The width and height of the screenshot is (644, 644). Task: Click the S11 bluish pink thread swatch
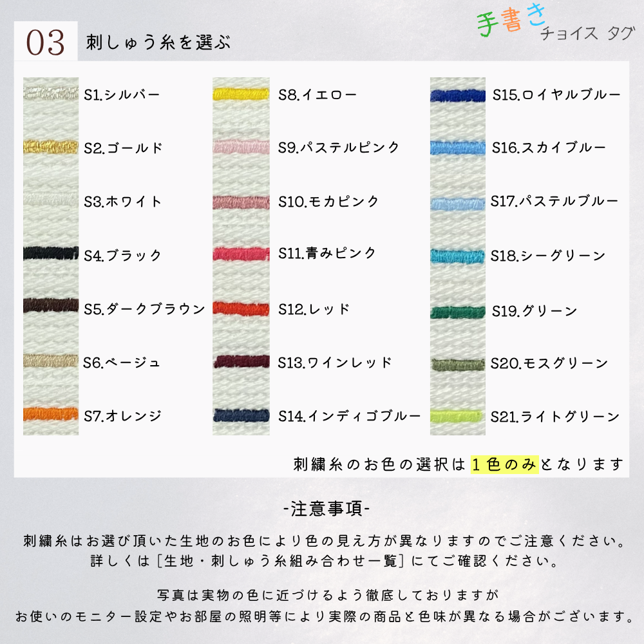click(x=241, y=254)
